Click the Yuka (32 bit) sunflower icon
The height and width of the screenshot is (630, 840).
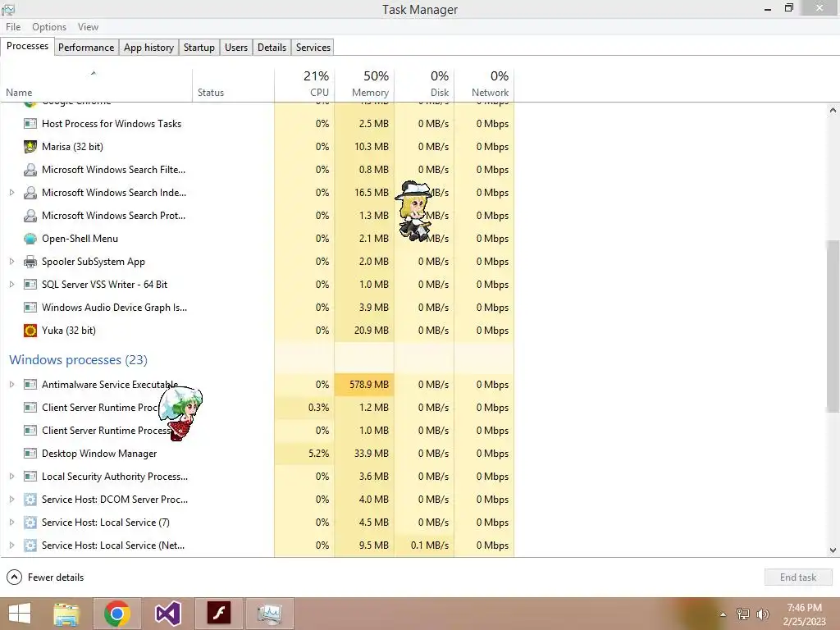coord(30,330)
